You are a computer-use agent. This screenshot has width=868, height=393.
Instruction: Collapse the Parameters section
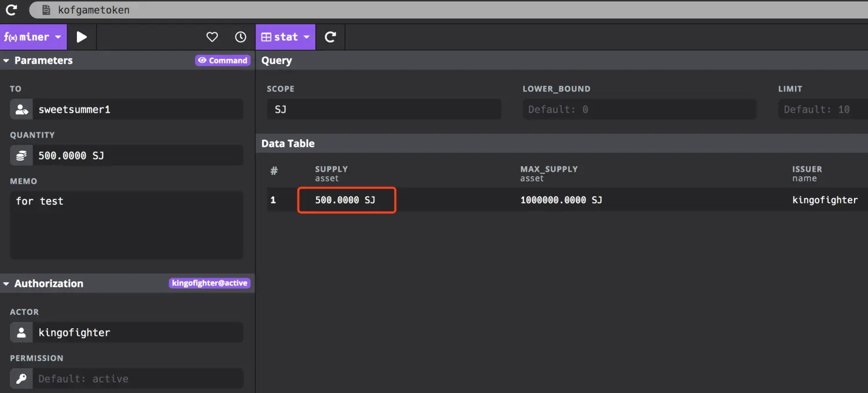(x=6, y=61)
